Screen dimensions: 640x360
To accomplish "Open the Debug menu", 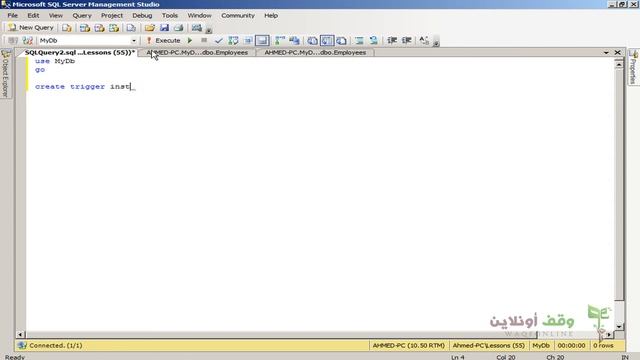I will click(142, 16).
